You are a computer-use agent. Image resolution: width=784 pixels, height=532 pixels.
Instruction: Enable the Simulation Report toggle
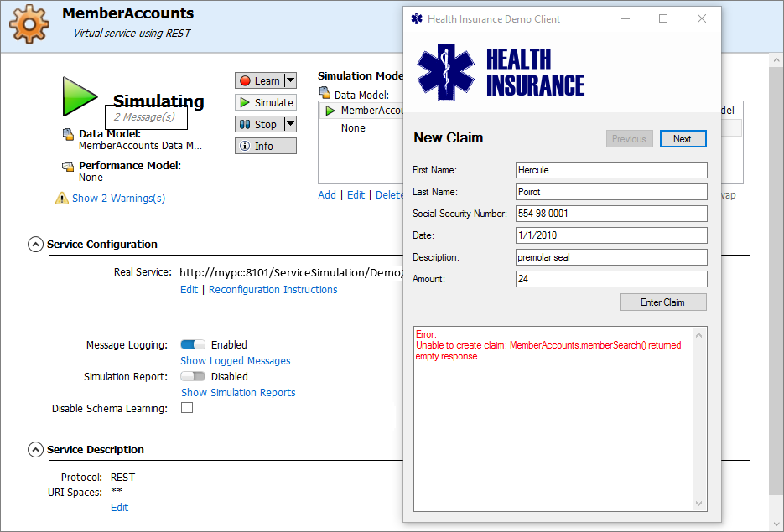(193, 376)
